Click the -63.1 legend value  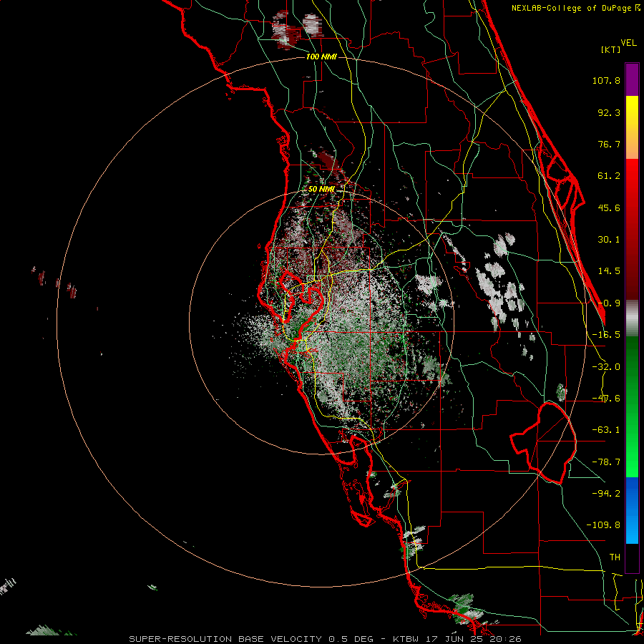[x=606, y=430]
